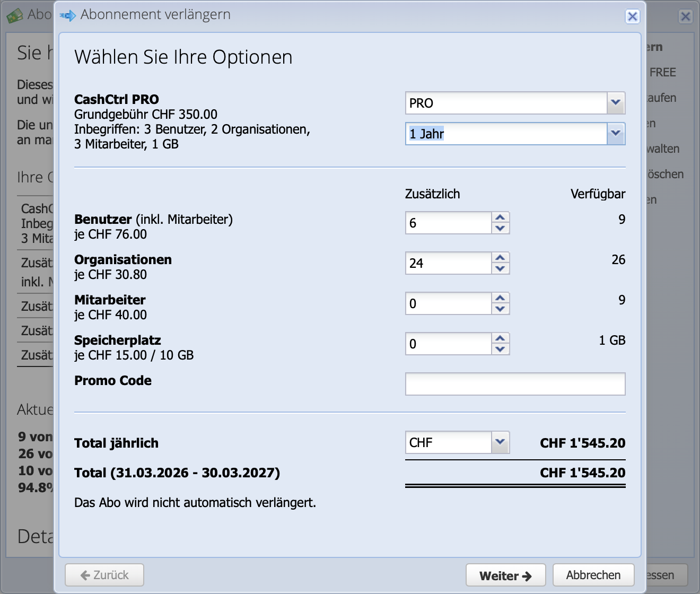
Task: Decrease the Speicherplatz amount
Action: [499, 349]
